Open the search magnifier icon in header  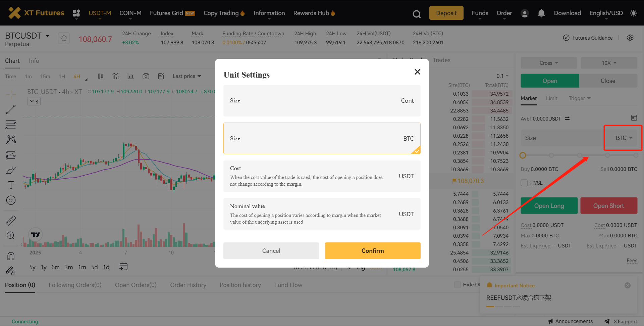click(417, 14)
